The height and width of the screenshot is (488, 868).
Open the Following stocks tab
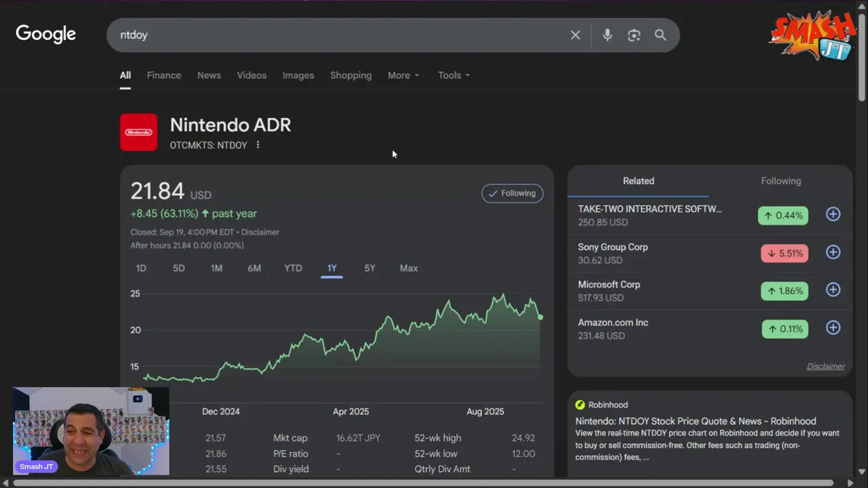pyautogui.click(x=781, y=181)
